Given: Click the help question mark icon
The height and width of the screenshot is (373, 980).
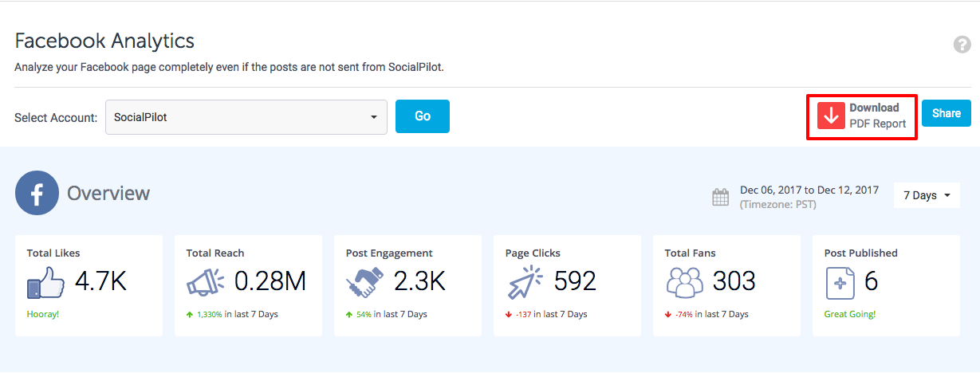Looking at the screenshot, I should click(962, 45).
